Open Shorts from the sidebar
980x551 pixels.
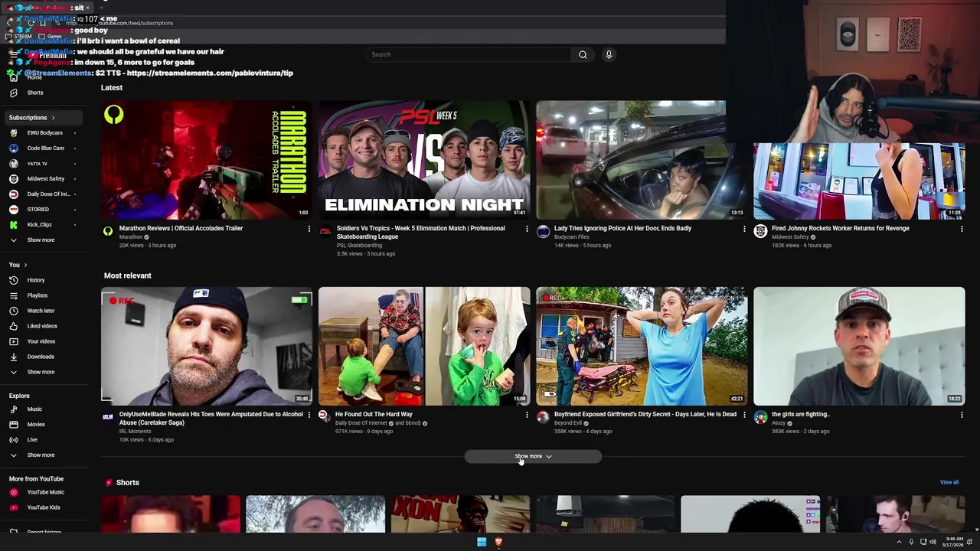coord(35,93)
